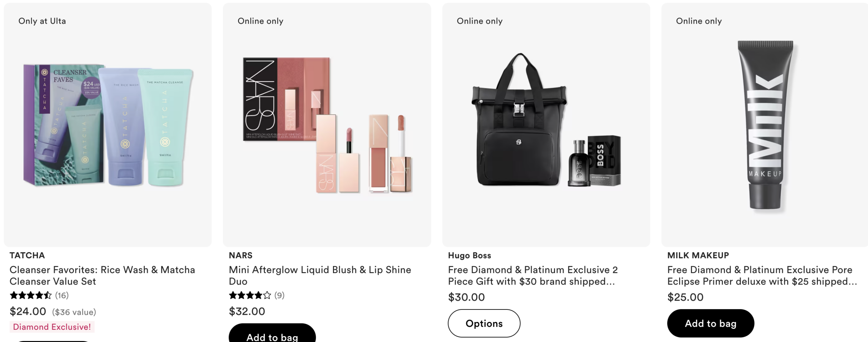The height and width of the screenshot is (342, 868).
Task: Click Options for the Hugo Boss gift
Action: [x=484, y=323]
